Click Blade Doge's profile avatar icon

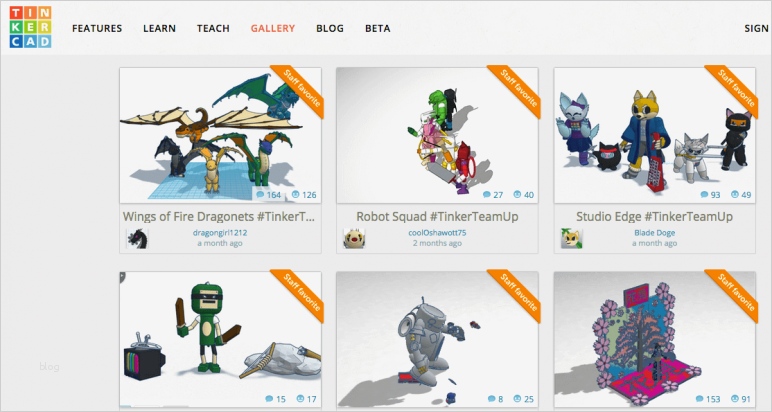click(572, 238)
